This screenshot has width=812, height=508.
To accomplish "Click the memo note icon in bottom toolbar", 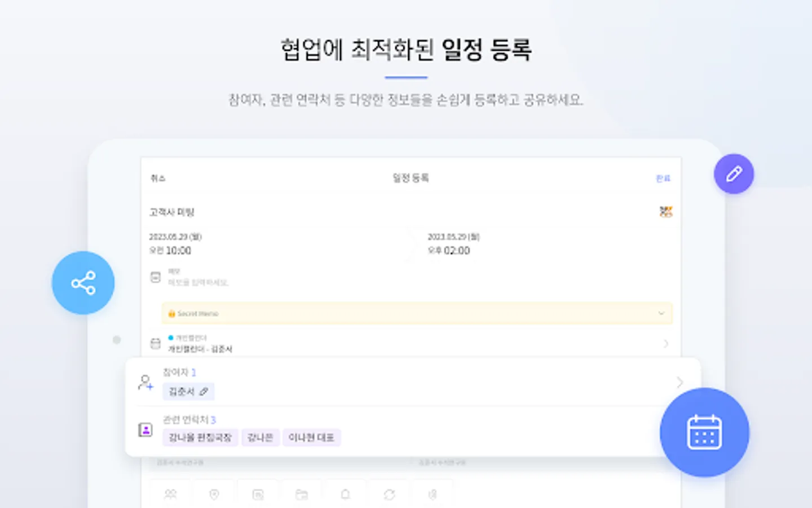I will point(258,494).
